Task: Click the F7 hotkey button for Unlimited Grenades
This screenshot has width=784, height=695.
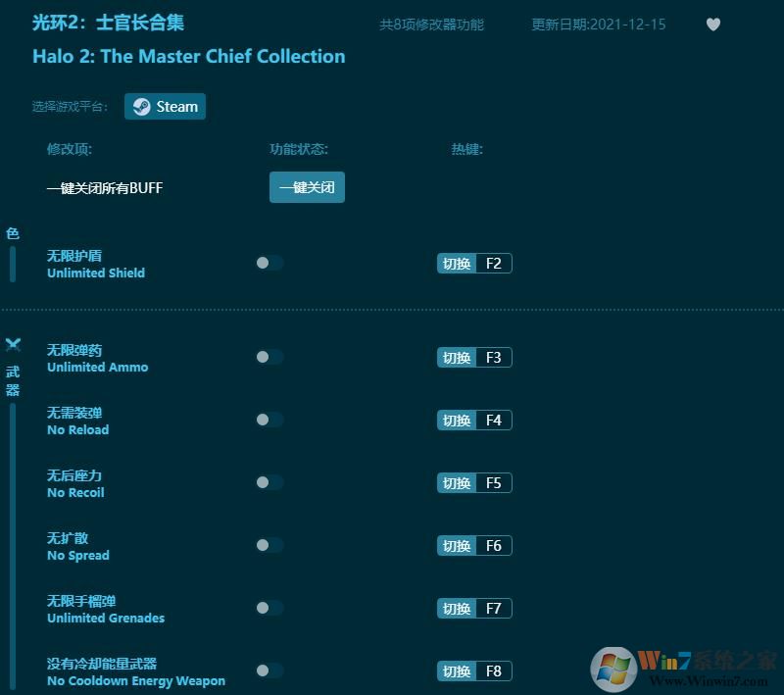Action: tap(493, 608)
